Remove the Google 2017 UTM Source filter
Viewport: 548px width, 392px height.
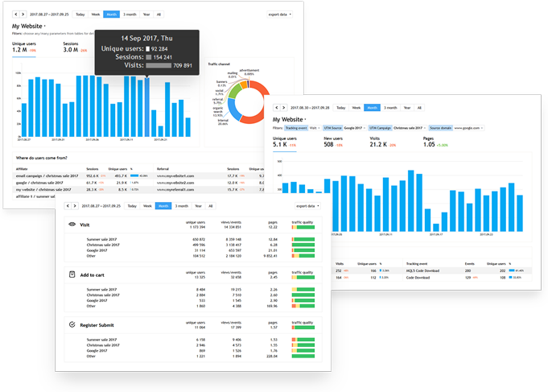(365, 128)
